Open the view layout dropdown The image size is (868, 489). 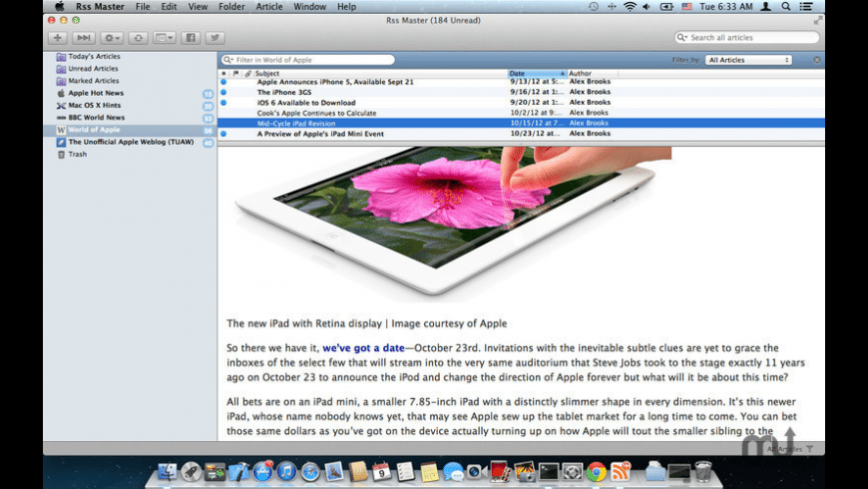point(164,38)
